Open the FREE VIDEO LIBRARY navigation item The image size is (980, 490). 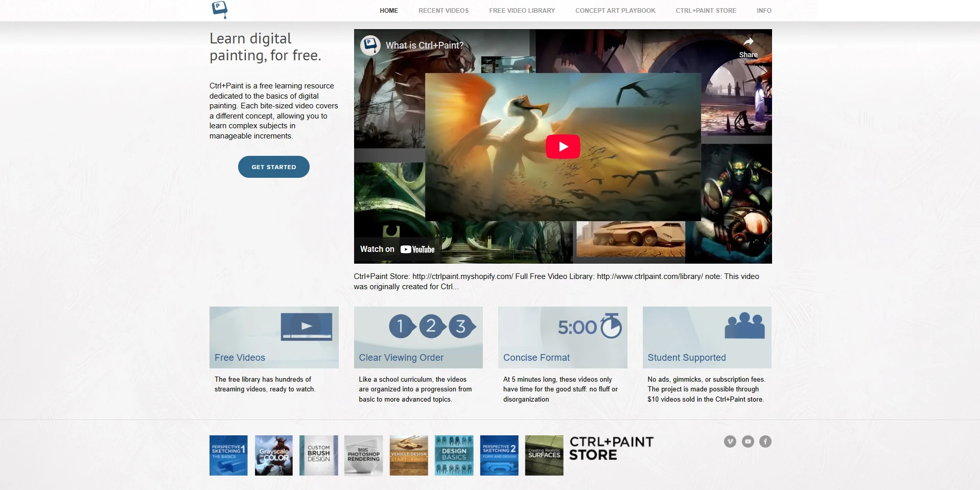(x=522, y=10)
